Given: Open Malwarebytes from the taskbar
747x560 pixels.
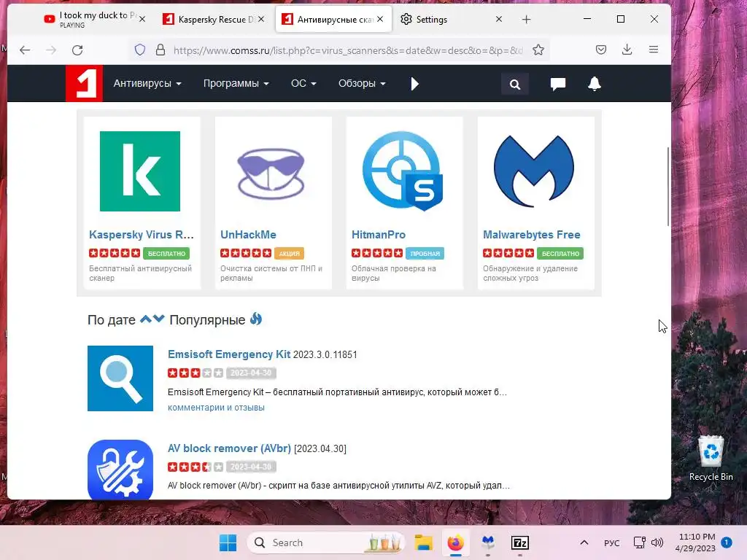Looking at the screenshot, I should click(x=488, y=542).
